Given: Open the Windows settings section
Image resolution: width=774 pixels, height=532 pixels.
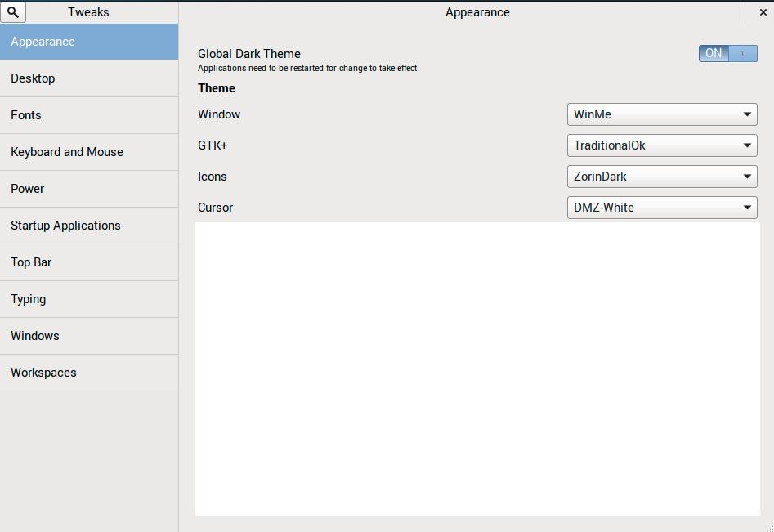Looking at the screenshot, I should tap(89, 336).
